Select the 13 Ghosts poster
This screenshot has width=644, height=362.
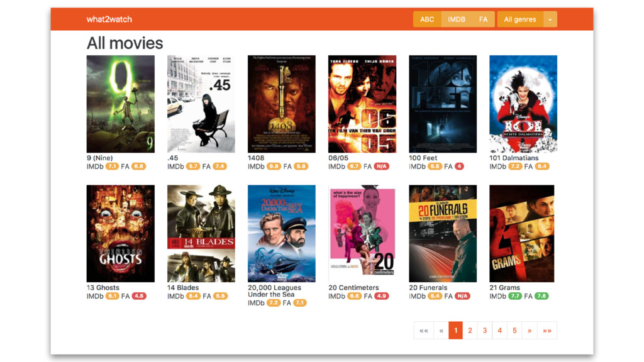[x=120, y=233]
